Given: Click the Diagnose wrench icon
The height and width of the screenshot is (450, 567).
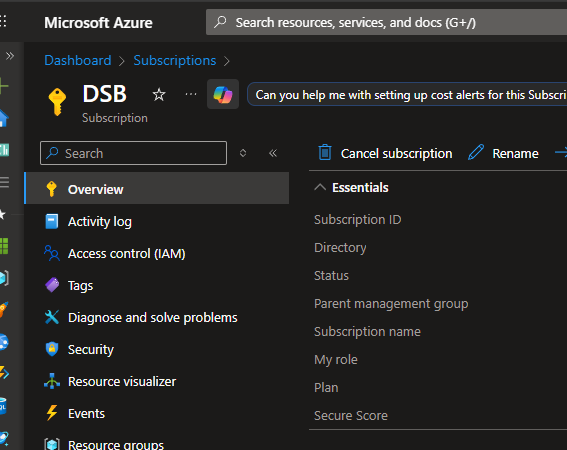Looking at the screenshot, I should point(52,317).
